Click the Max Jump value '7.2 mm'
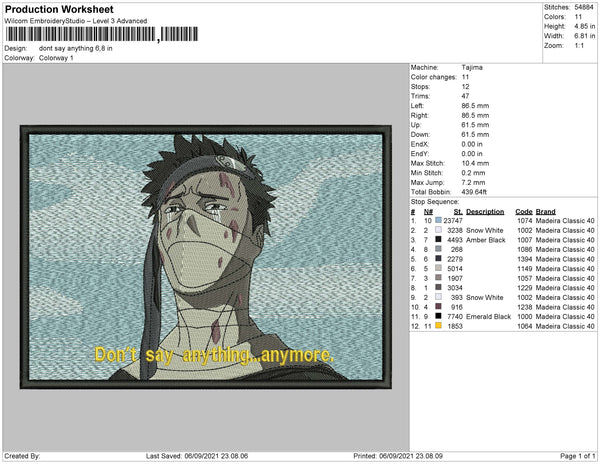This screenshot has height=464, width=600. tap(473, 182)
